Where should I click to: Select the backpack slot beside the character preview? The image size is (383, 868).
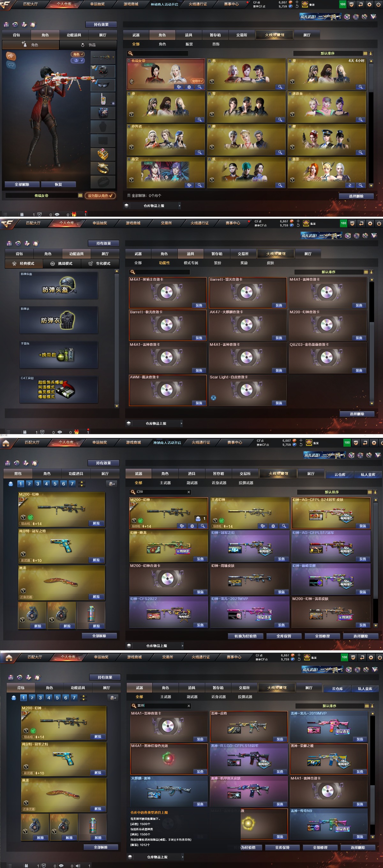103,112
